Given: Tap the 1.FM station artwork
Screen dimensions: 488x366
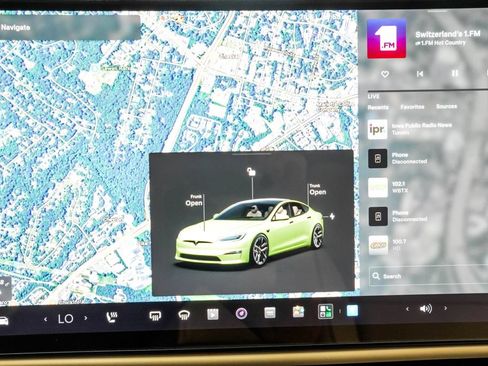Looking at the screenshot, I should pos(387,39).
